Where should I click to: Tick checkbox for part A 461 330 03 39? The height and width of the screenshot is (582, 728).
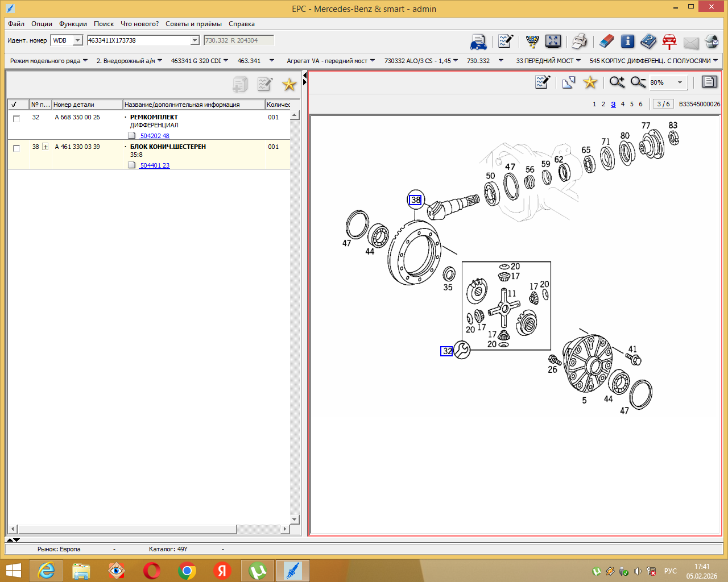tap(16, 148)
